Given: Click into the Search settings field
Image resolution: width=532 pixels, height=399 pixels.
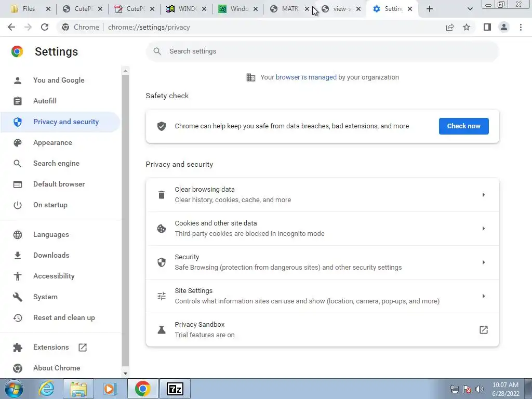Looking at the screenshot, I should (x=322, y=51).
